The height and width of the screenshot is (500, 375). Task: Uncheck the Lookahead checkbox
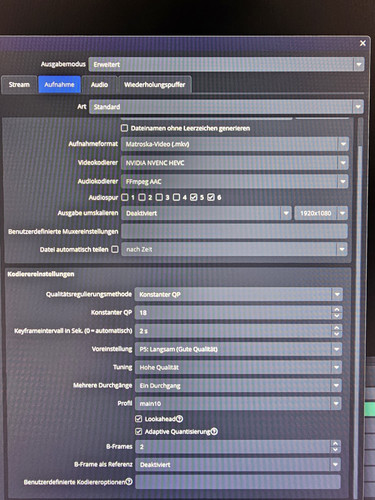pos(139,419)
